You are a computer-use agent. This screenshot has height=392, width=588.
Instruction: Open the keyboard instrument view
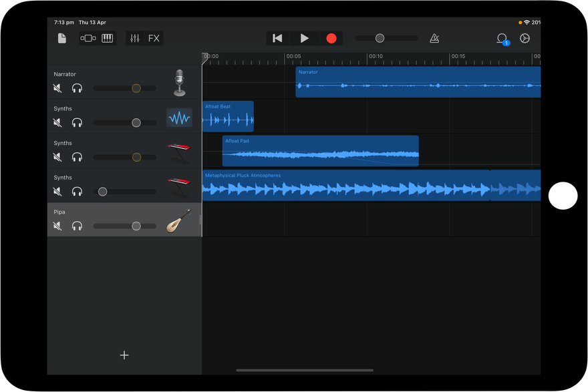(107, 38)
